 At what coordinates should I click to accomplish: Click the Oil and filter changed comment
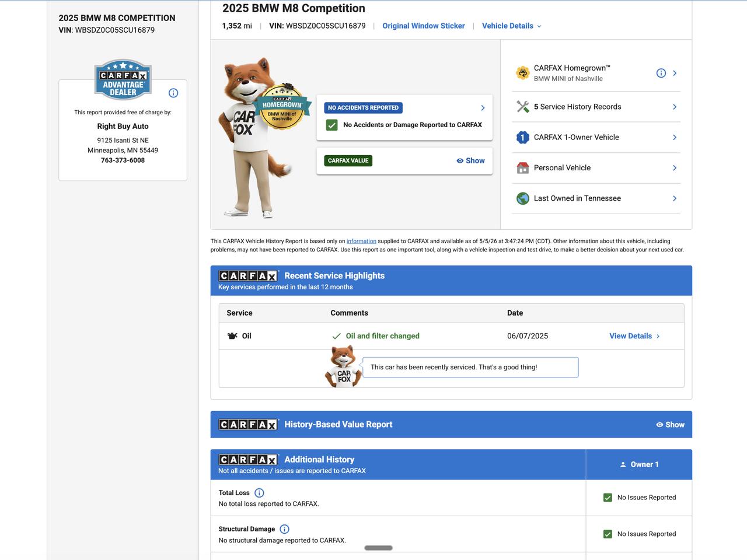[x=383, y=336]
